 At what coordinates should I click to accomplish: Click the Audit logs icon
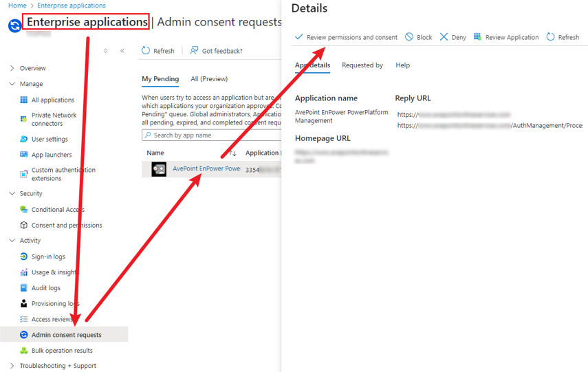coord(23,287)
